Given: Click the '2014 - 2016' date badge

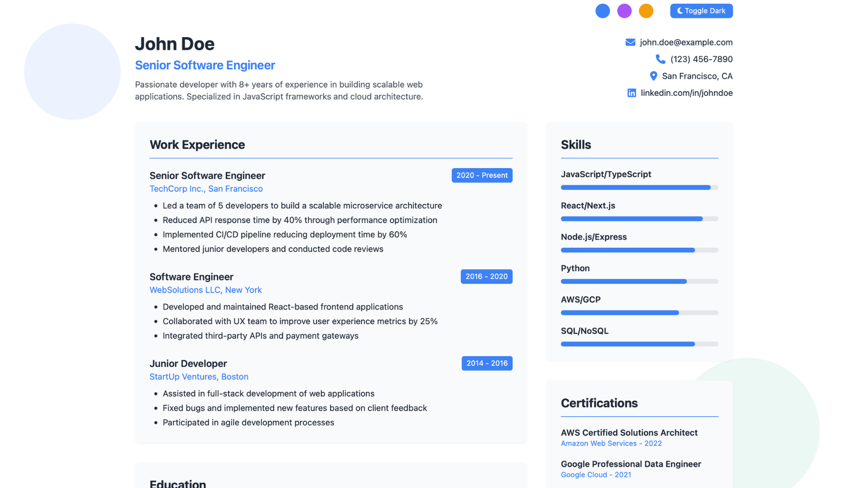Looking at the screenshot, I should 487,363.
